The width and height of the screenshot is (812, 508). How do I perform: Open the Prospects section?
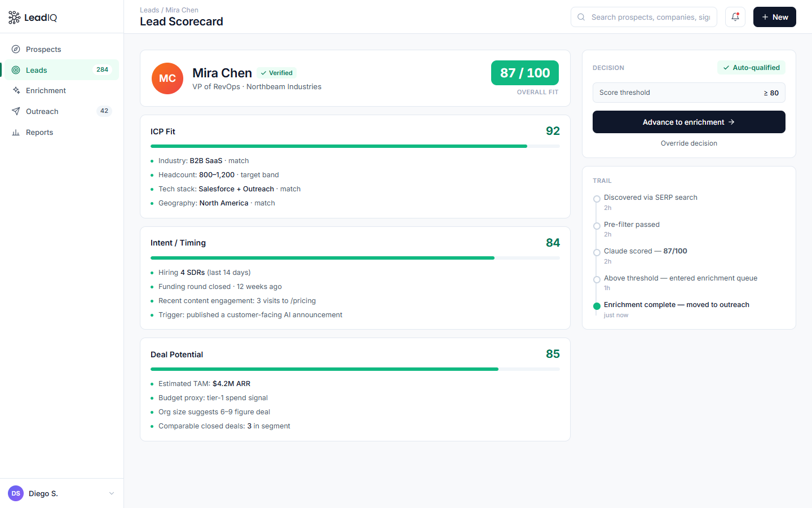(x=62, y=49)
